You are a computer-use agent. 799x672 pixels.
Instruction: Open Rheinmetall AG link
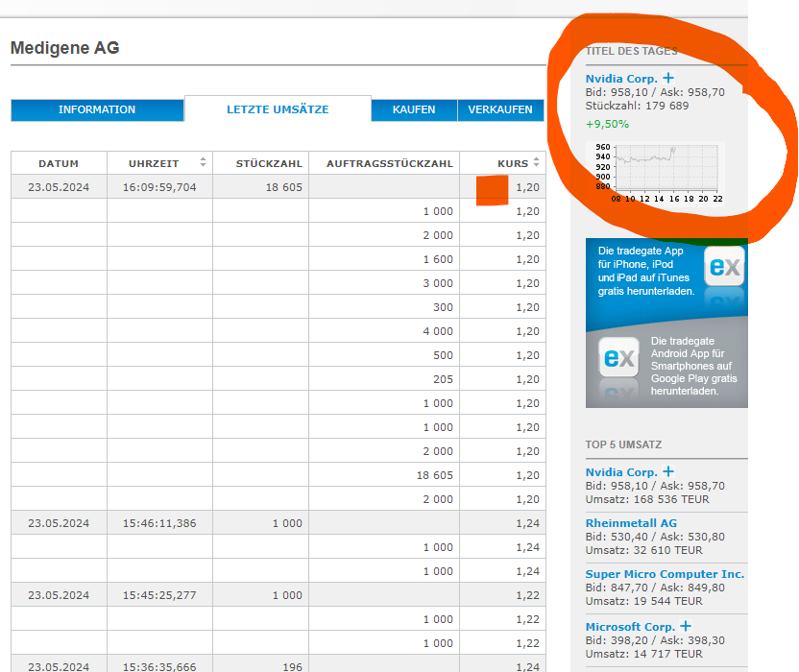tap(631, 523)
